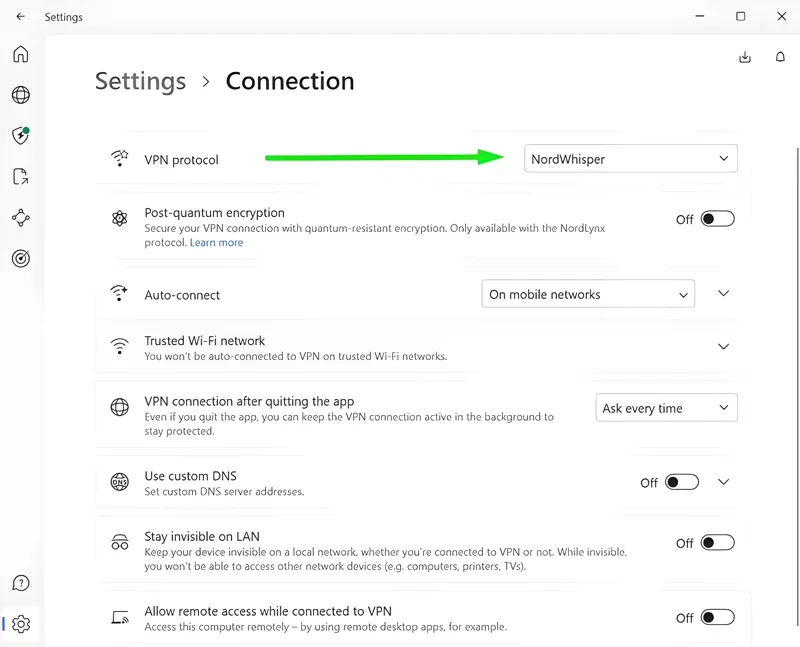Open the target radar icon in sidebar

[21, 259]
